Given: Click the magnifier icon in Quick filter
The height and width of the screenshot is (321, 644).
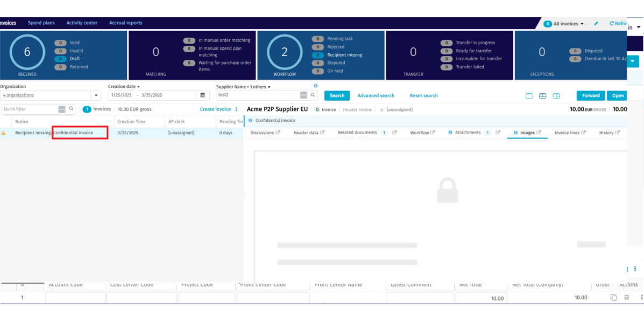Looking at the screenshot, I should [71, 109].
